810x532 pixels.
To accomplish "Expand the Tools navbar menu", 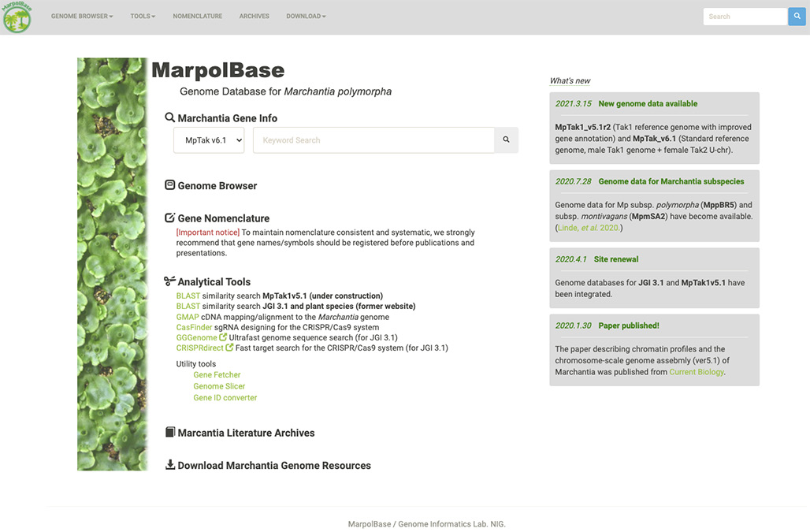I will click(x=143, y=17).
